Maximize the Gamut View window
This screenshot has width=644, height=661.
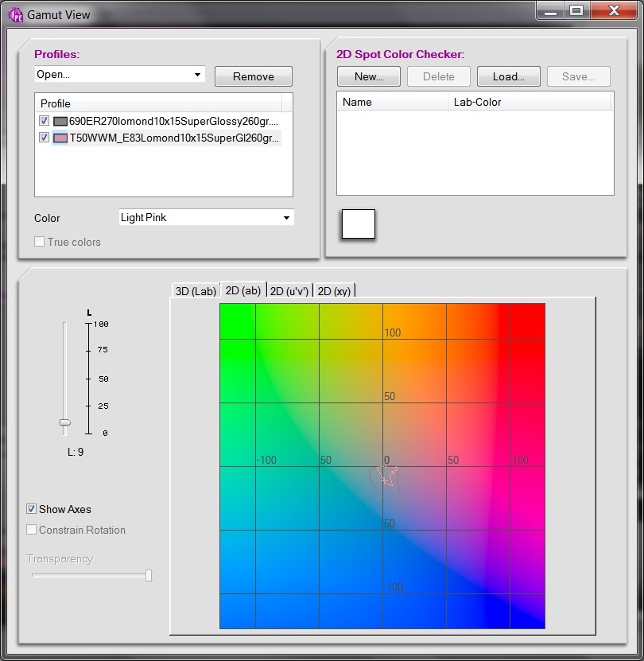point(576,11)
